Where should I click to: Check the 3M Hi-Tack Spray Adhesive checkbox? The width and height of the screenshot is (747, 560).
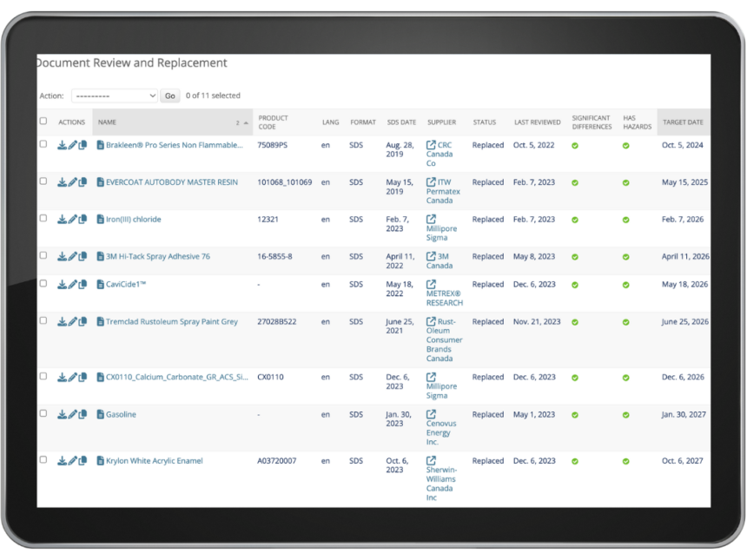43,255
